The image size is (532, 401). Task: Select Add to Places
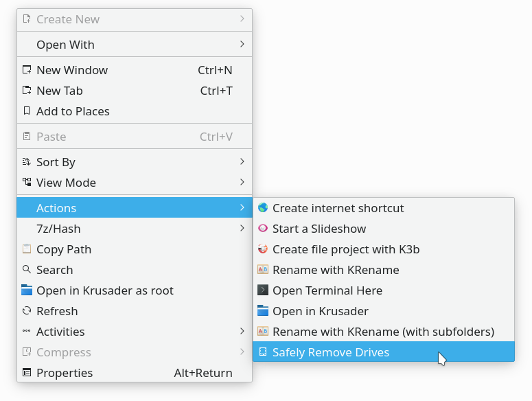point(135,111)
